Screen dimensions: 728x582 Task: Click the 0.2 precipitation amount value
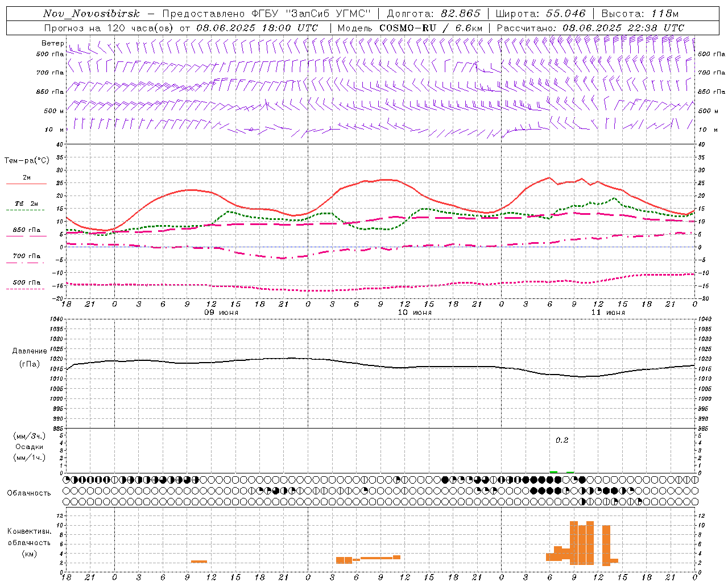(x=562, y=440)
